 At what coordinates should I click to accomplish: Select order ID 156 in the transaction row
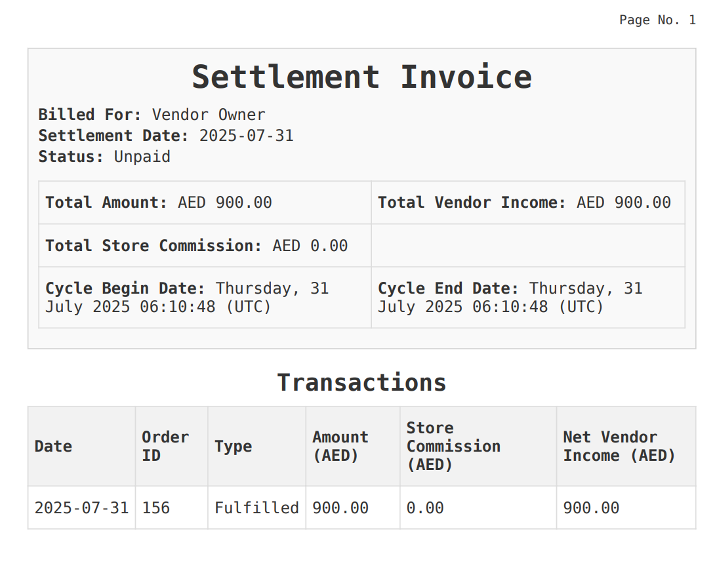pyautogui.click(x=156, y=508)
